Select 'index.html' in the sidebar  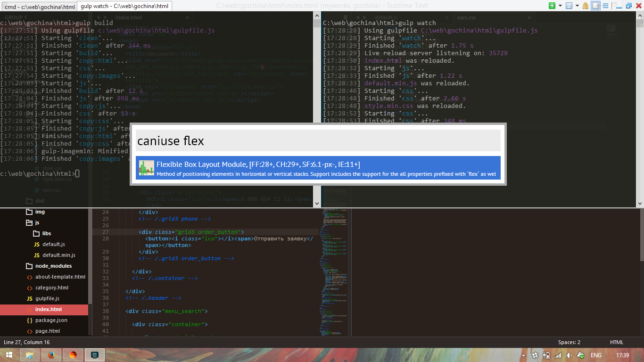pyautogui.click(x=44, y=309)
